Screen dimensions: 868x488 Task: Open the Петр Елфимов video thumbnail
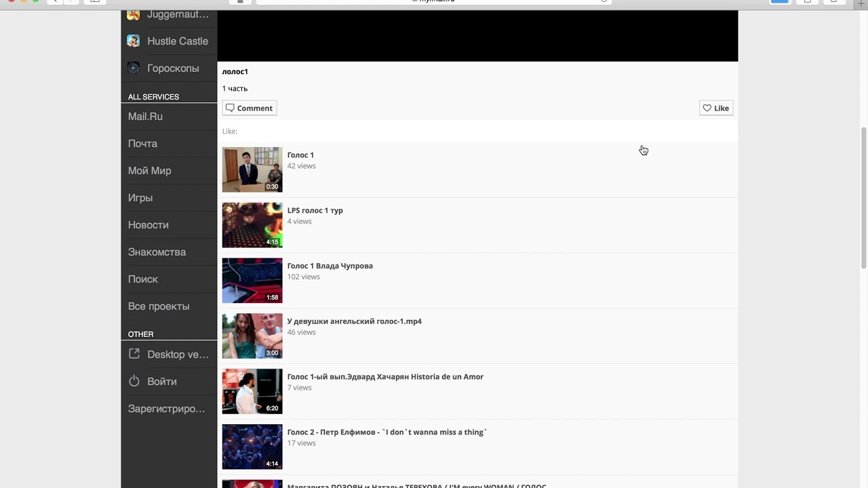tap(252, 447)
